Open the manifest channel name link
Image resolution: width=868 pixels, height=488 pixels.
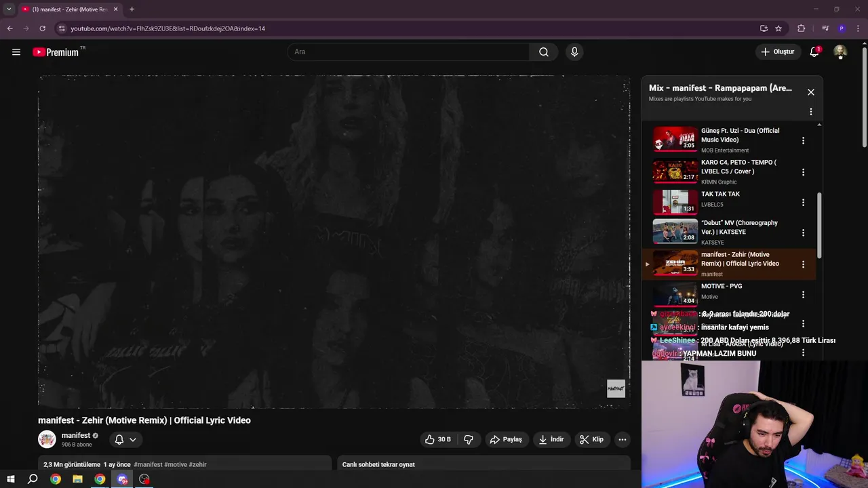[76, 436]
